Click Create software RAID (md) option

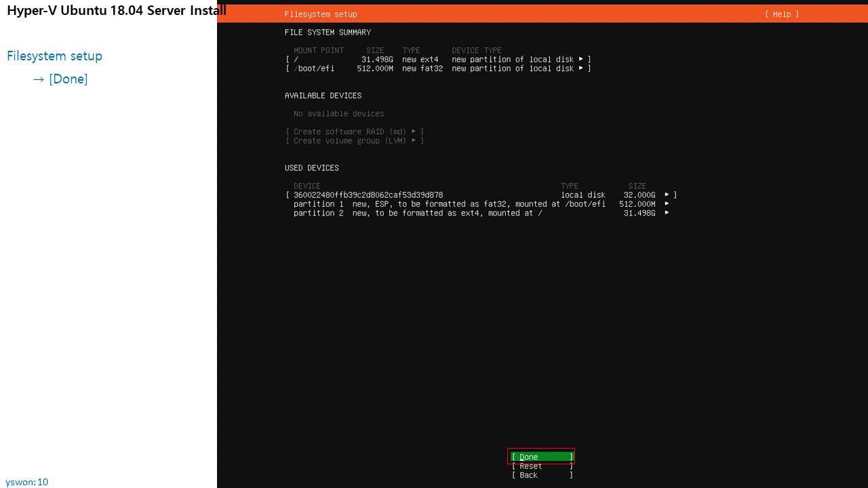pyautogui.click(x=355, y=131)
